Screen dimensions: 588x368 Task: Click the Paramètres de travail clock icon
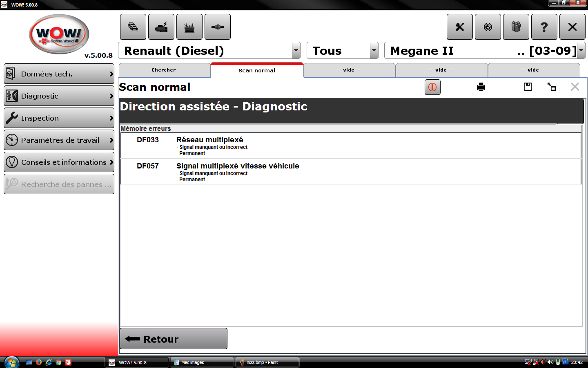click(x=12, y=140)
